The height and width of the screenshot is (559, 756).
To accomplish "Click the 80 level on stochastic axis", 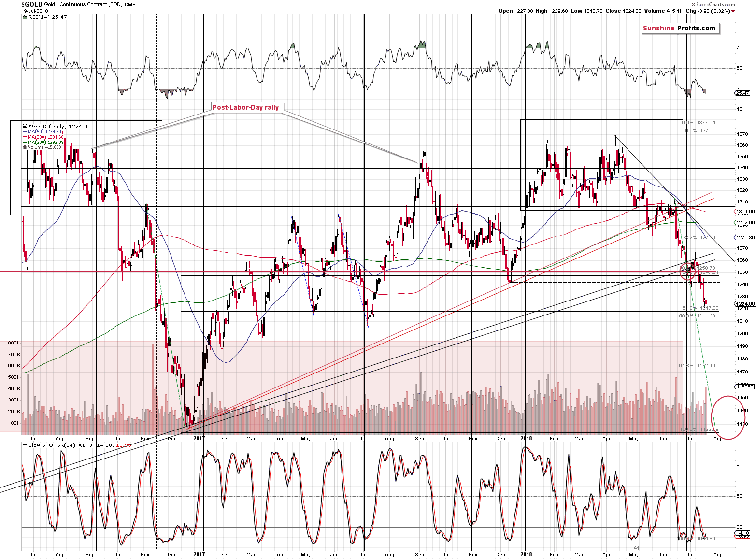I will coord(739,466).
